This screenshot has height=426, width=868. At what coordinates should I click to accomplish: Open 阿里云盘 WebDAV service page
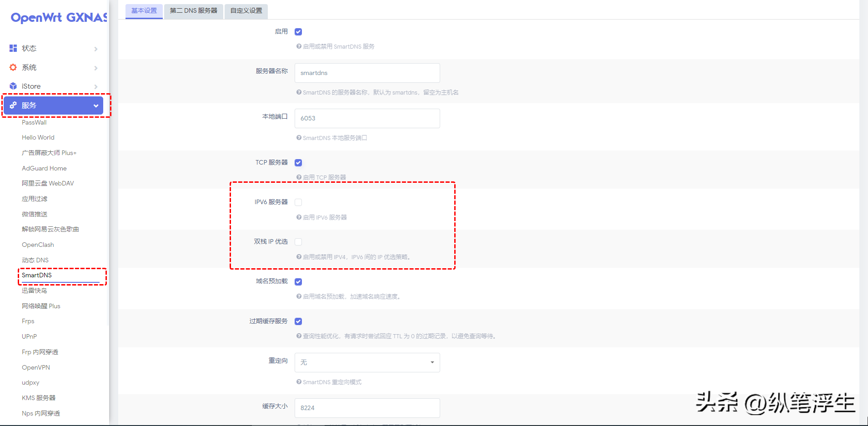pos(48,183)
